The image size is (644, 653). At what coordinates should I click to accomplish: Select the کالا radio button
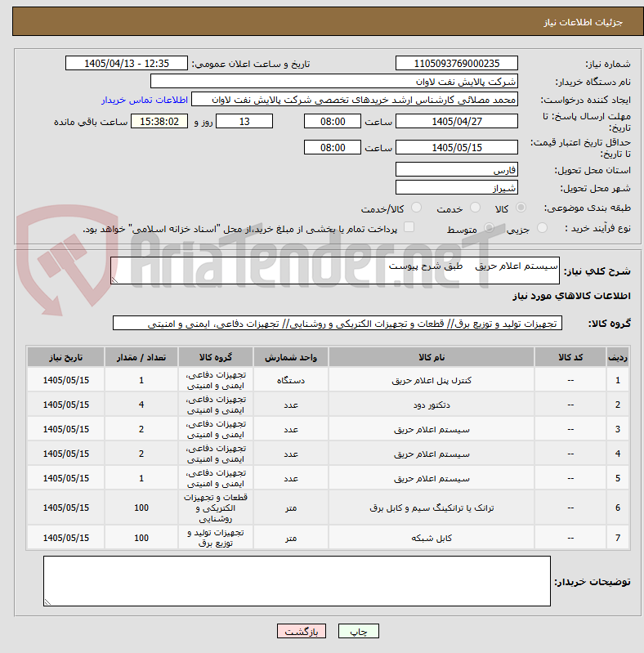tap(521, 208)
